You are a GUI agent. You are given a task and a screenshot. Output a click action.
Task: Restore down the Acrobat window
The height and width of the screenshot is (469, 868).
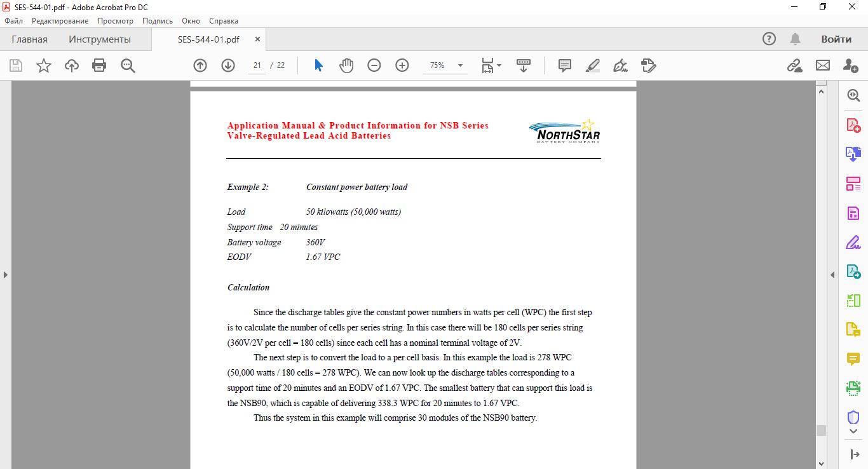[823, 6]
